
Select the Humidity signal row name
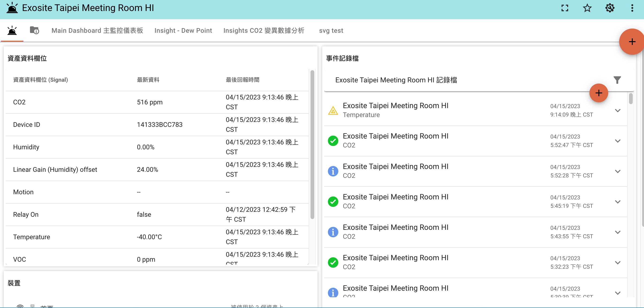[x=26, y=147]
